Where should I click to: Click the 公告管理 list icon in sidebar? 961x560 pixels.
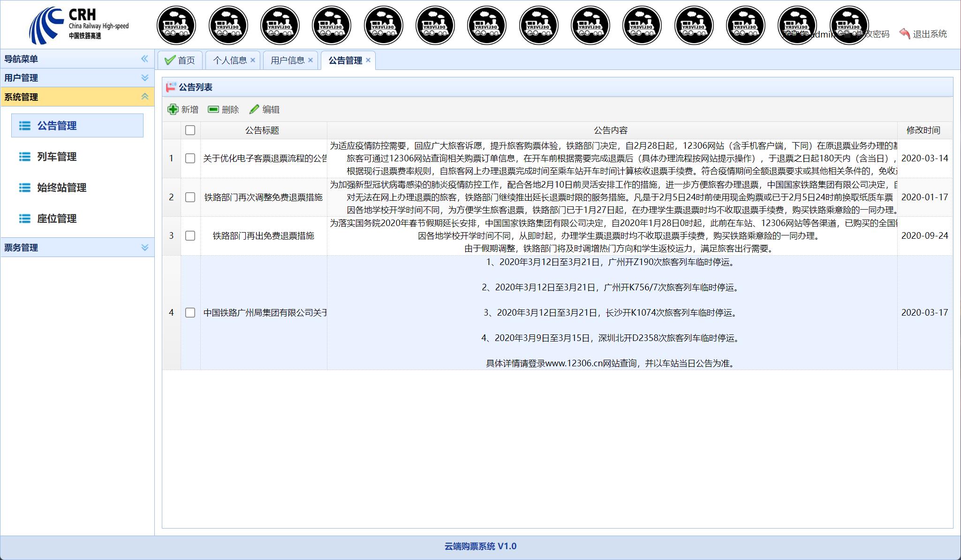24,126
